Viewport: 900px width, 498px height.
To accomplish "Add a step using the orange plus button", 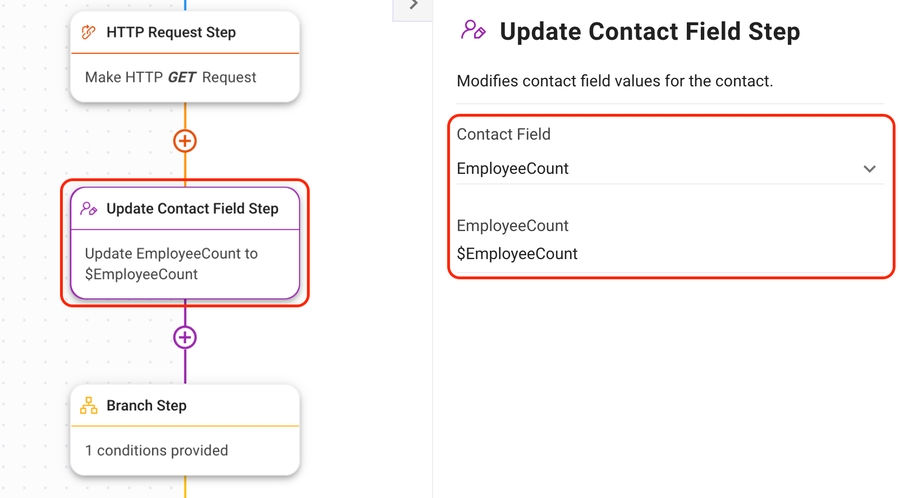I will click(x=185, y=141).
